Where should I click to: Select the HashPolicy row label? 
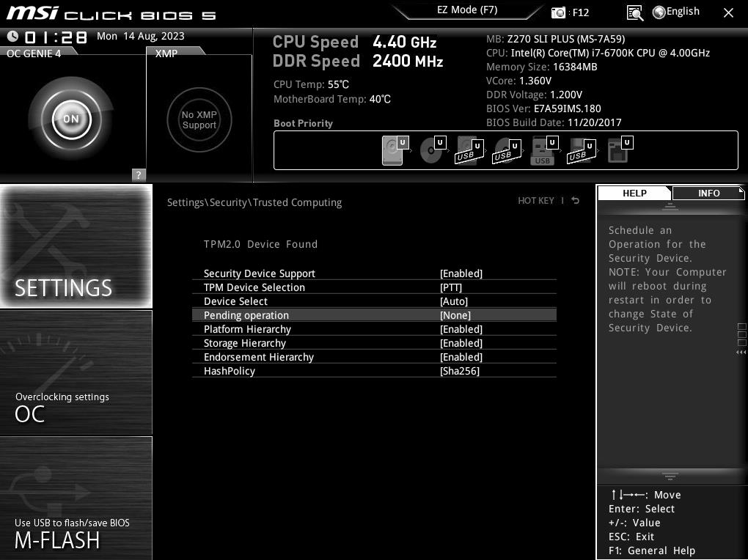point(229,371)
